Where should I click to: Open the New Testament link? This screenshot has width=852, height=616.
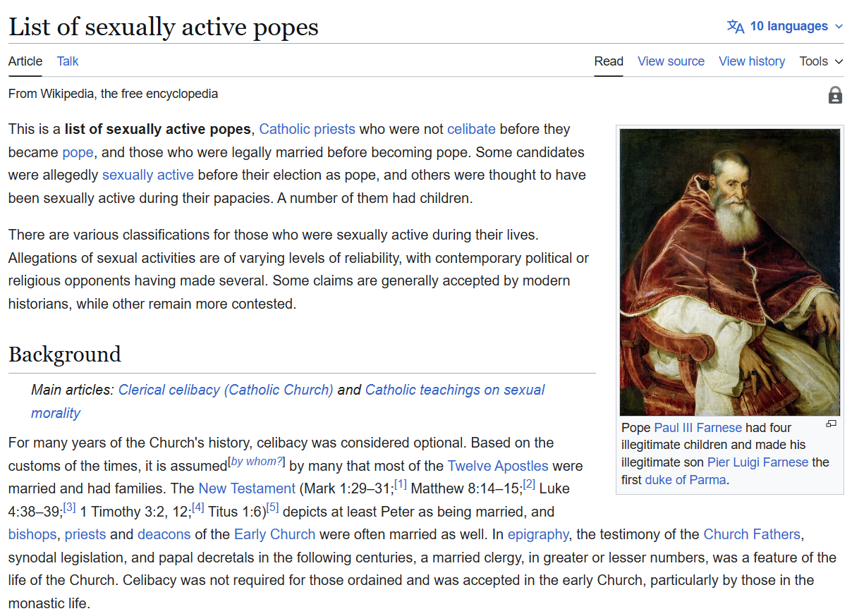[x=247, y=488]
